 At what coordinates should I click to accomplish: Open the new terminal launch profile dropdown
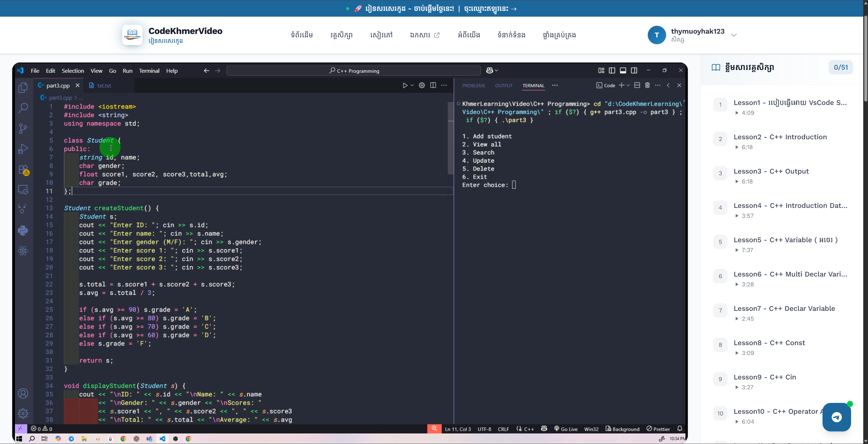point(628,85)
